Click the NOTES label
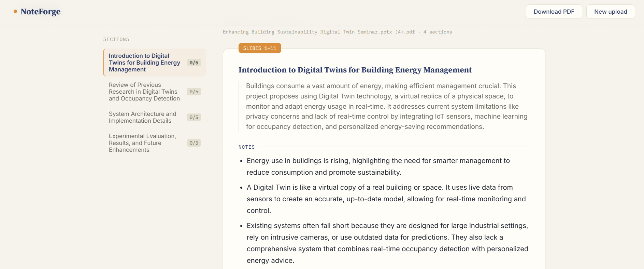This screenshot has width=644, height=269. pyautogui.click(x=247, y=147)
